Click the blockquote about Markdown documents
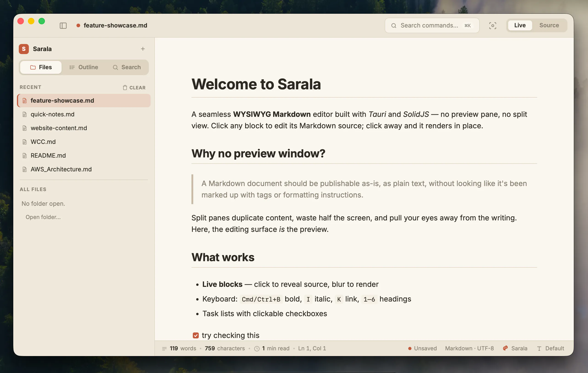Screen dimensions: 588x373 click(364, 189)
